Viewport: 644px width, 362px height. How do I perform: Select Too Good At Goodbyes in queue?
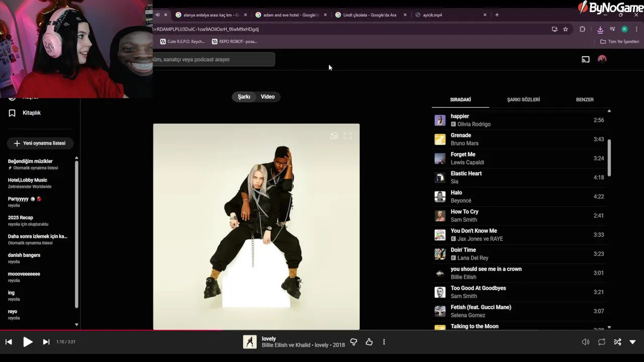(x=520, y=292)
